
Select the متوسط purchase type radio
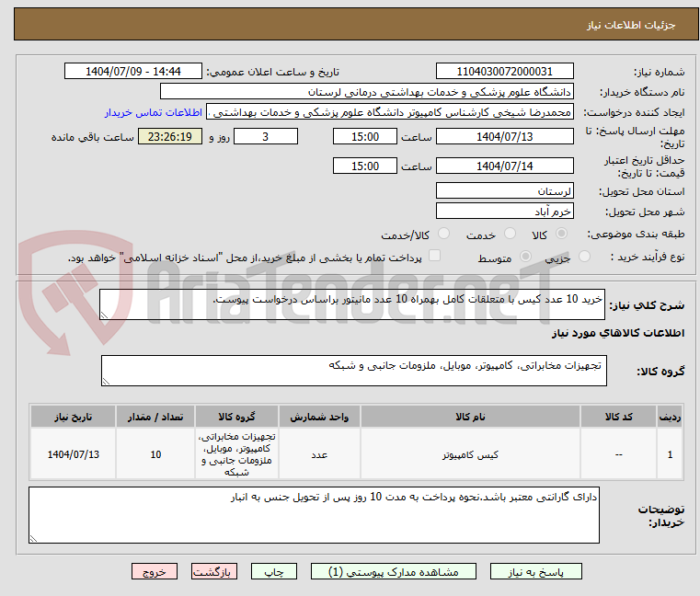tap(526, 257)
